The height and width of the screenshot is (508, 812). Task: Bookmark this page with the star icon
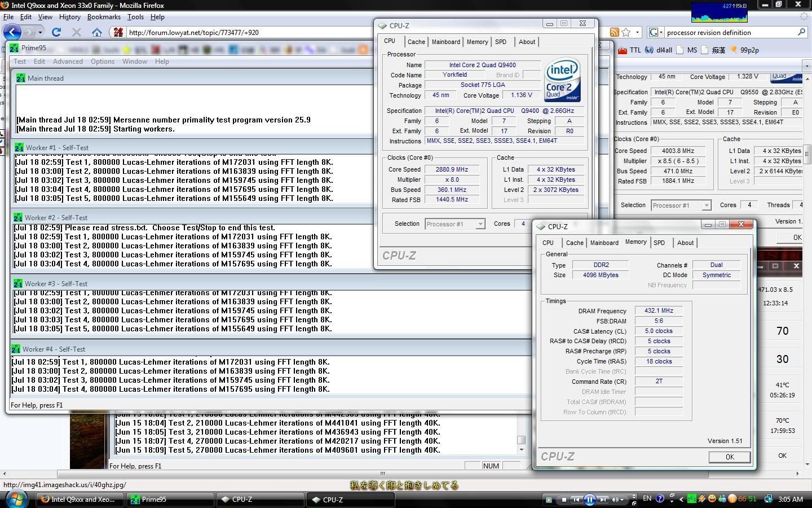(x=626, y=32)
